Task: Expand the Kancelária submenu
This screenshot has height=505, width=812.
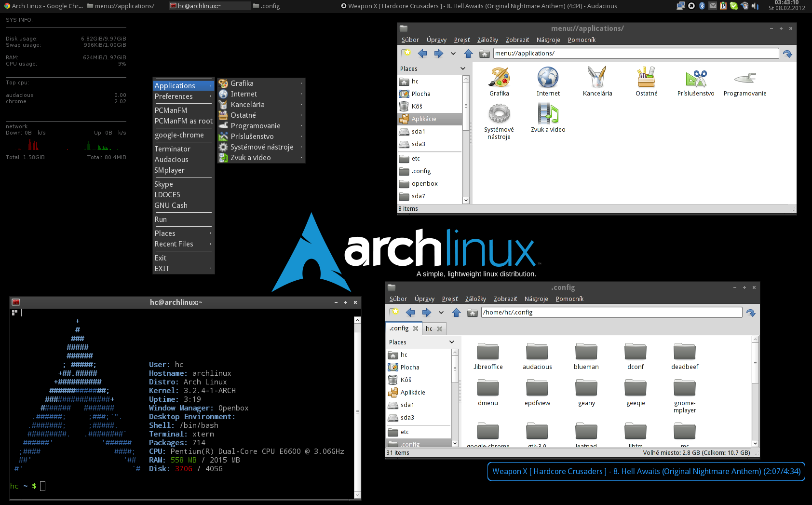Action: pos(261,105)
